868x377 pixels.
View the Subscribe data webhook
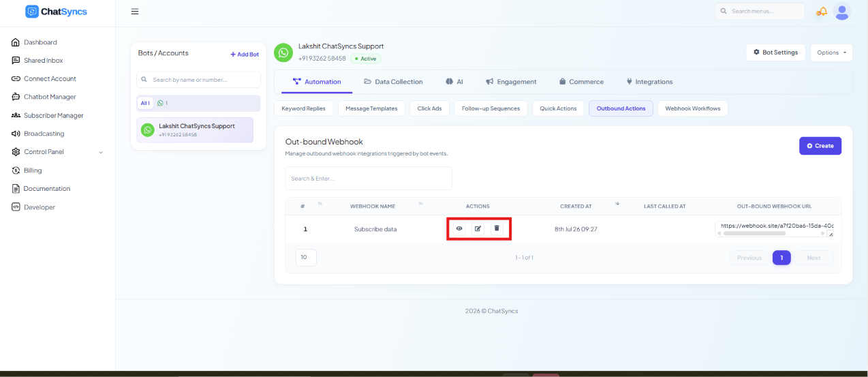(459, 228)
